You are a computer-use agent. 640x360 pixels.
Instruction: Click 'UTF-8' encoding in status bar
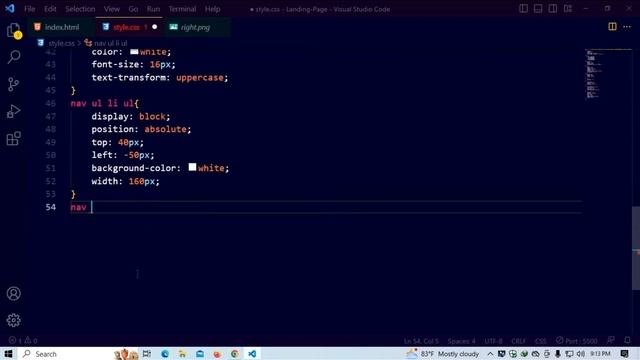[x=493, y=341]
